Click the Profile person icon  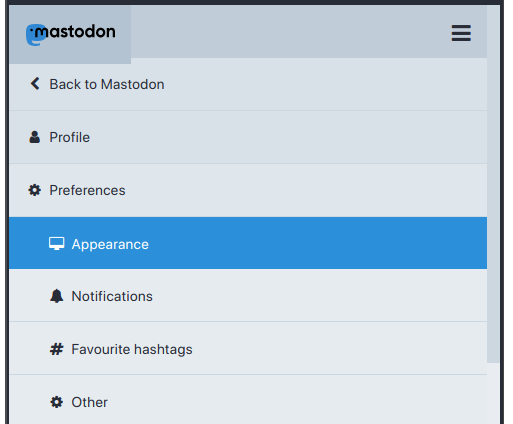35,137
